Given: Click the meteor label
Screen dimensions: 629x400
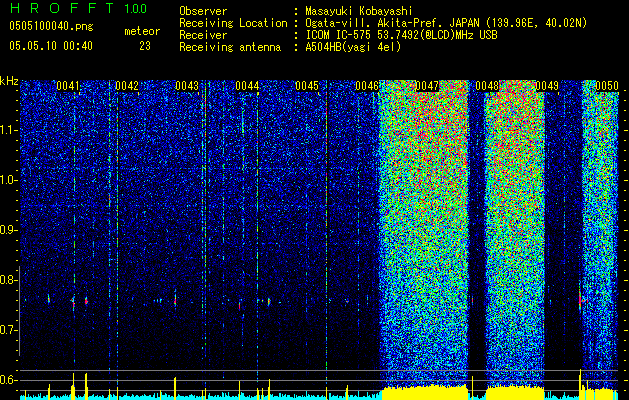Looking at the screenshot, I should point(142,31).
